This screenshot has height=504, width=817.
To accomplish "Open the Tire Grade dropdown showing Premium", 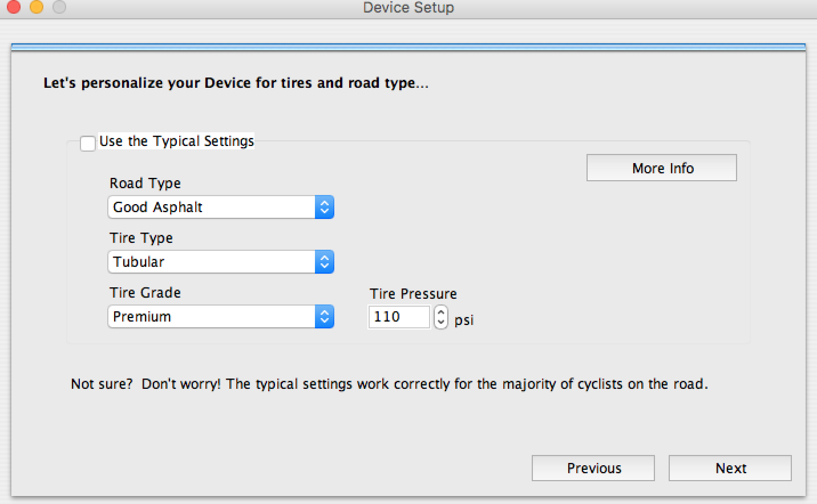I will pos(220,317).
